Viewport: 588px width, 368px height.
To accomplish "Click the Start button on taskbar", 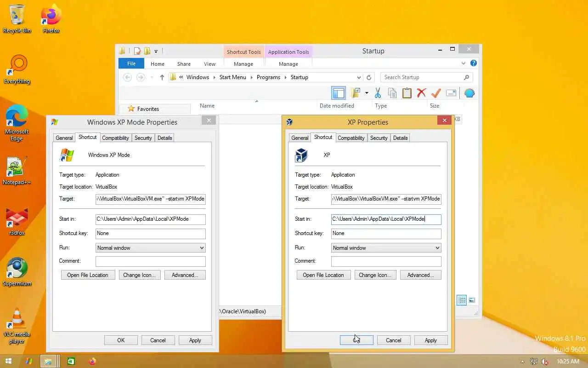I will coord(8,361).
